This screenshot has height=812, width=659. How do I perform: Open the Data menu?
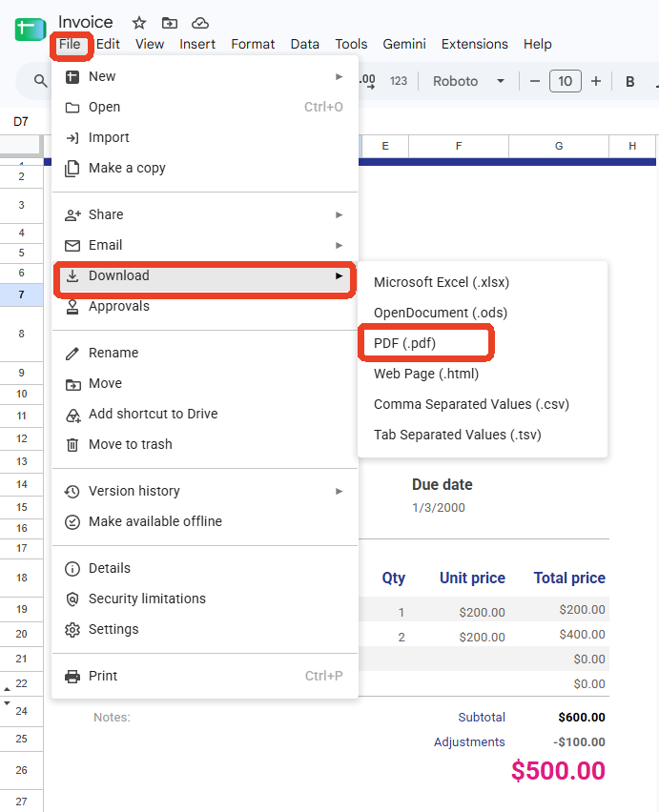click(304, 45)
